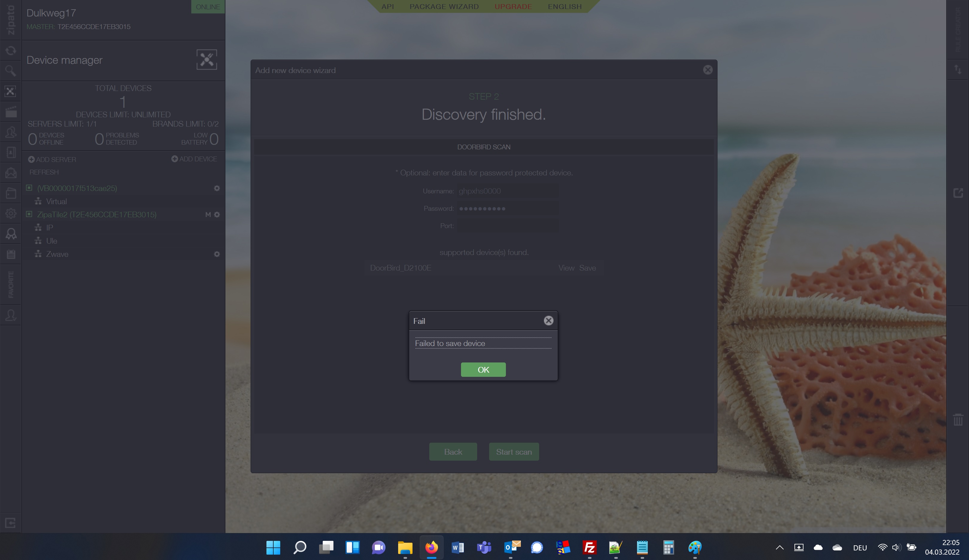Viewport: 969px width, 560px height.
Task: Open settings gear in left sidebar
Action: tap(10, 213)
